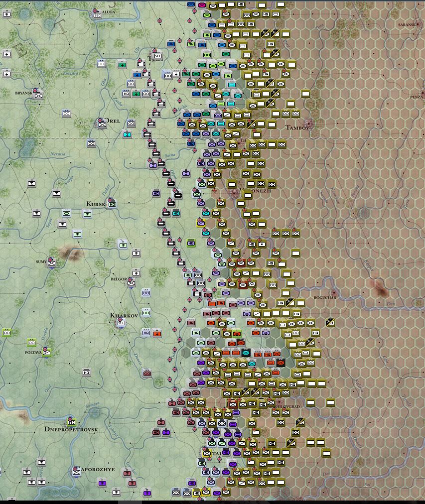Viewport: 425px width, 504px height.
Task: Select the purple air counter nearest Zaporozhye
Action: pyautogui.click(x=102, y=483)
